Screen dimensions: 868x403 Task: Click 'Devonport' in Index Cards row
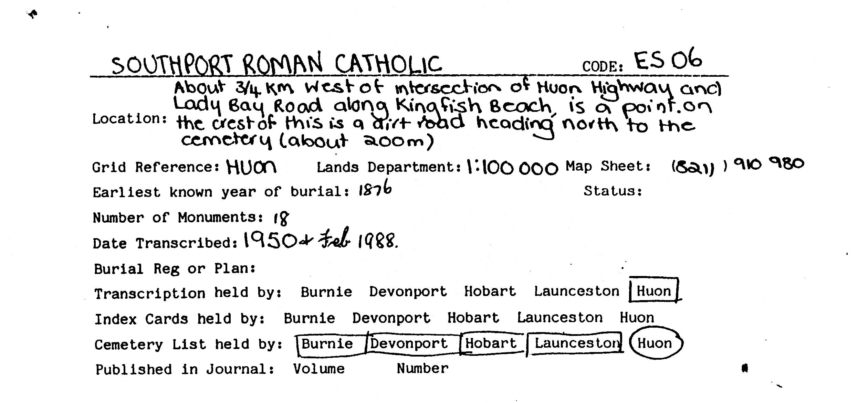click(x=391, y=318)
